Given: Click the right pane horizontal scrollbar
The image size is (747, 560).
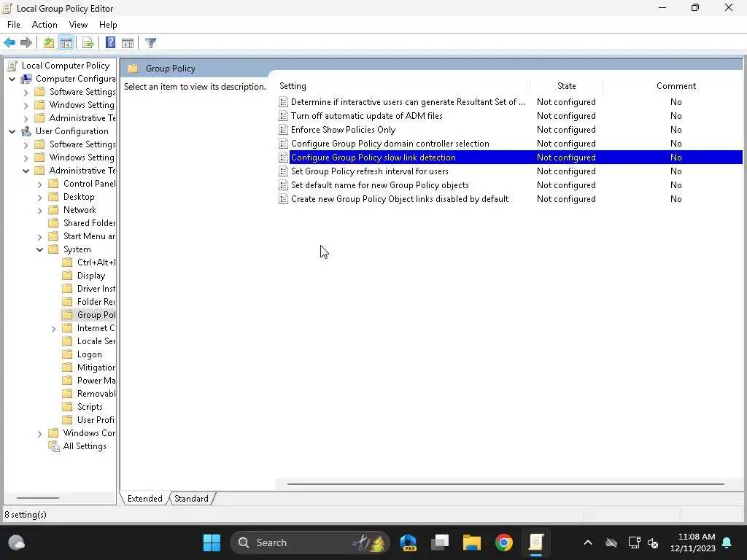Looking at the screenshot, I should tap(505, 484).
